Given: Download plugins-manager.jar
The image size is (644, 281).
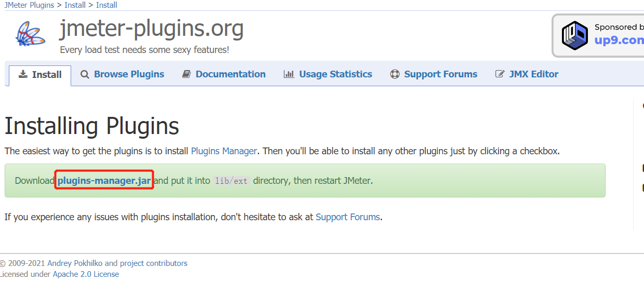Looking at the screenshot, I should pos(104,181).
